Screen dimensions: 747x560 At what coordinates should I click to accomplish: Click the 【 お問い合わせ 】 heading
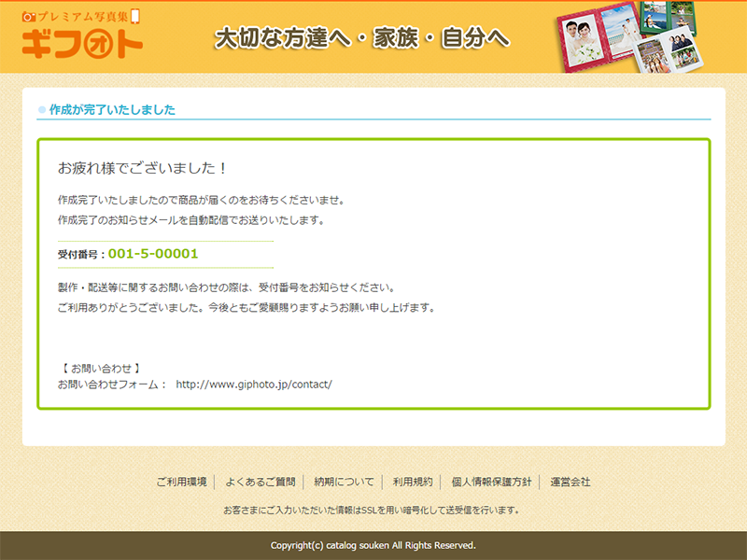point(101,368)
